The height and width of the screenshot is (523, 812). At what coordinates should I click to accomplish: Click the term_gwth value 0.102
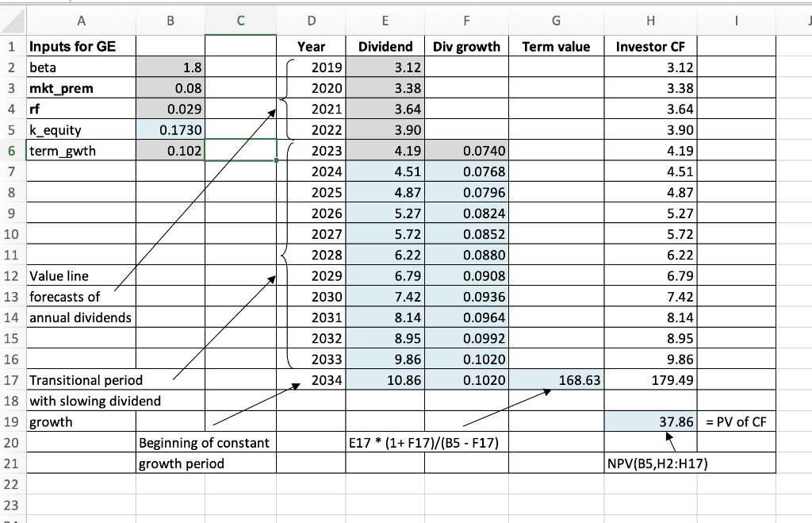click(170, 151)
